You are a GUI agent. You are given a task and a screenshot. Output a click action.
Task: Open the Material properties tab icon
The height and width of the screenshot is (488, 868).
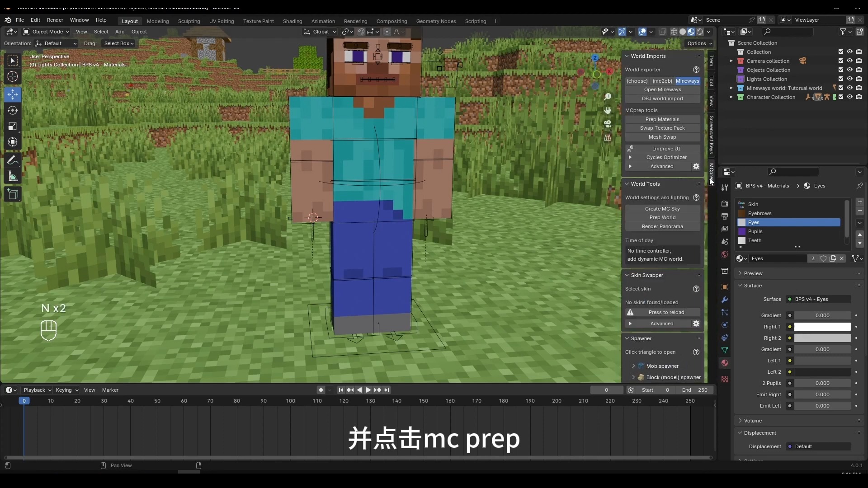[725, 363]
